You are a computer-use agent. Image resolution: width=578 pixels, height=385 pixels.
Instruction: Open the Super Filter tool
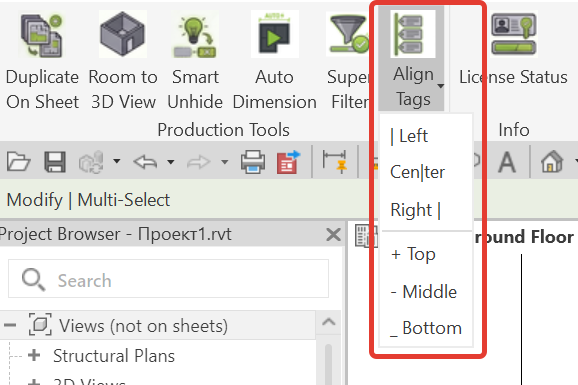click(348, 61)
